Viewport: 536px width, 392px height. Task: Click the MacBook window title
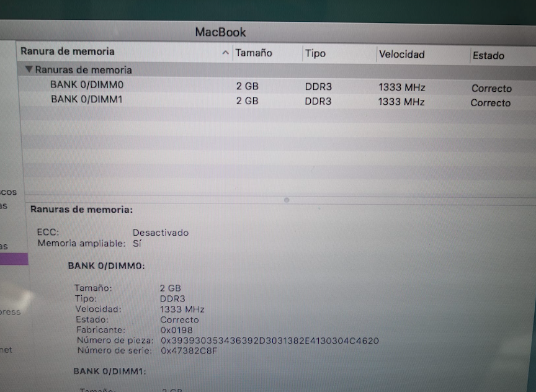coord(220,32)
